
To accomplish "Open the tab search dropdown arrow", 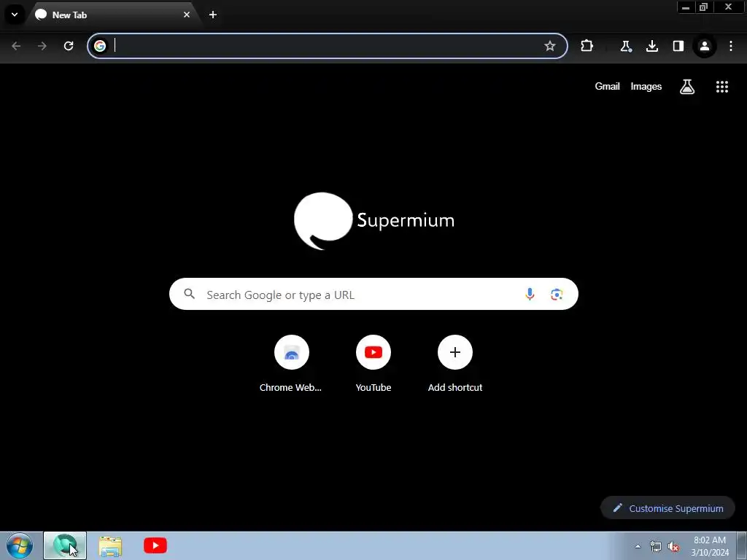I will (15, 15).
